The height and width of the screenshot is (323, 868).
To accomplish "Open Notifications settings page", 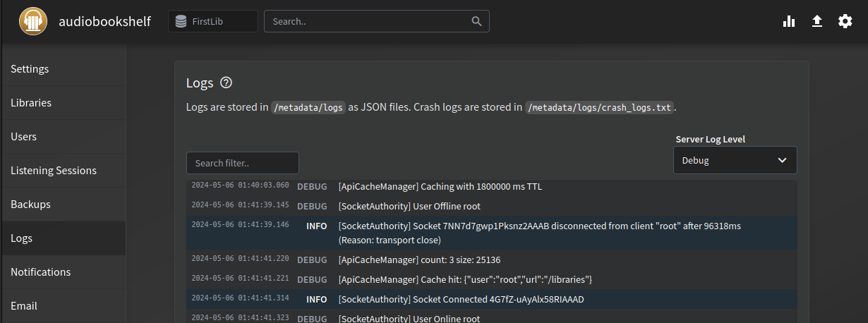I will (x=40, y=272).
